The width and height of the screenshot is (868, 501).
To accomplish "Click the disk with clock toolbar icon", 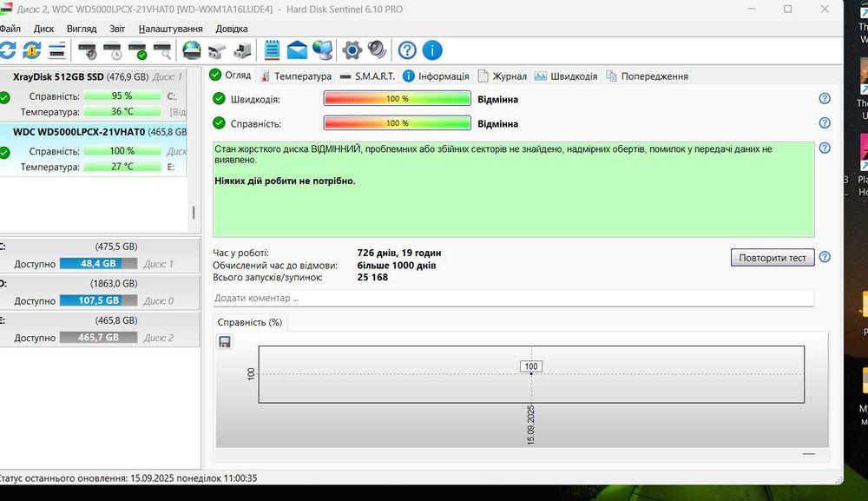I will (x=112, y=50).
